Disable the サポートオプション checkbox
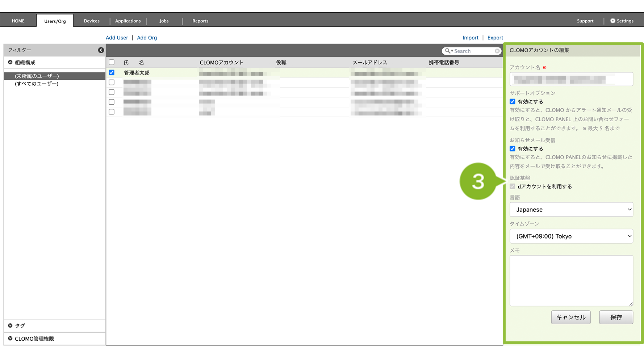 [513, 102]
